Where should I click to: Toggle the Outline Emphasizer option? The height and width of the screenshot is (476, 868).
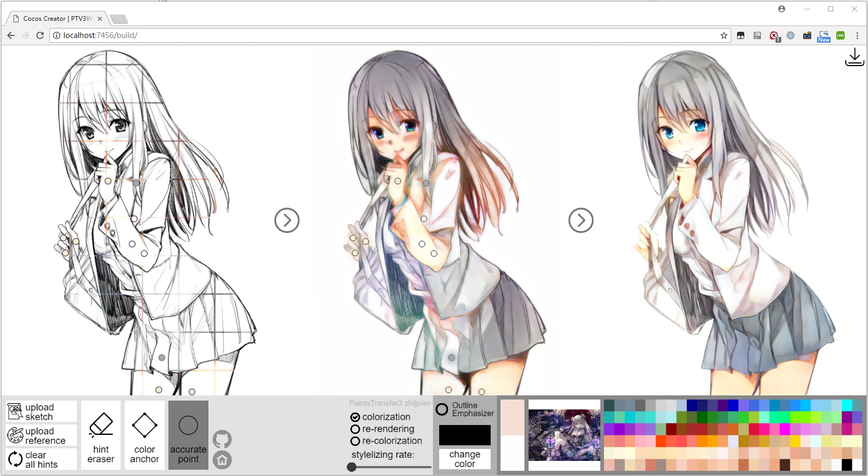(442, 409)
